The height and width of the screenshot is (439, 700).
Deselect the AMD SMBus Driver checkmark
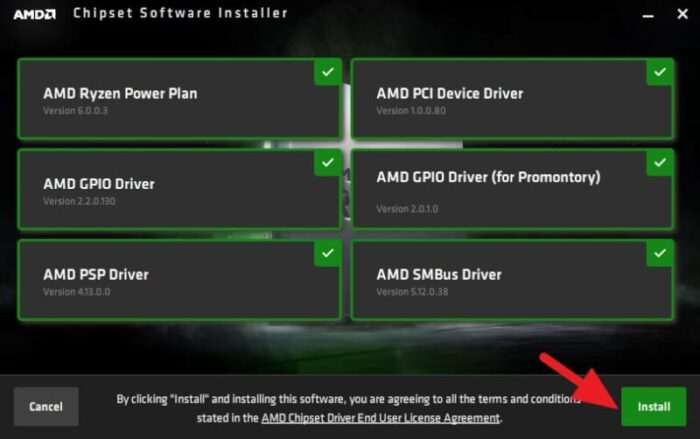pyautogui.click(x=660, y=253)
